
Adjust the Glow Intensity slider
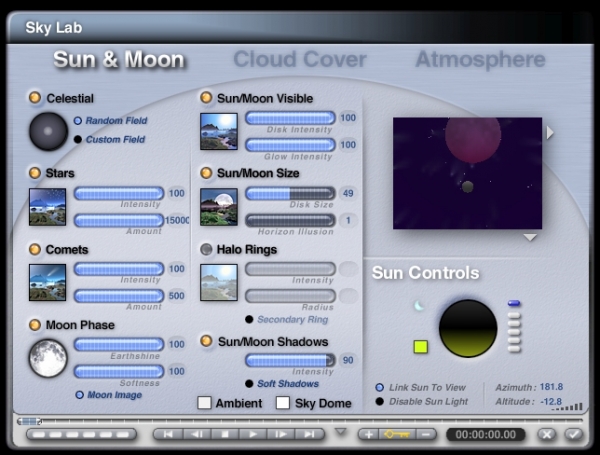(290, 145)
